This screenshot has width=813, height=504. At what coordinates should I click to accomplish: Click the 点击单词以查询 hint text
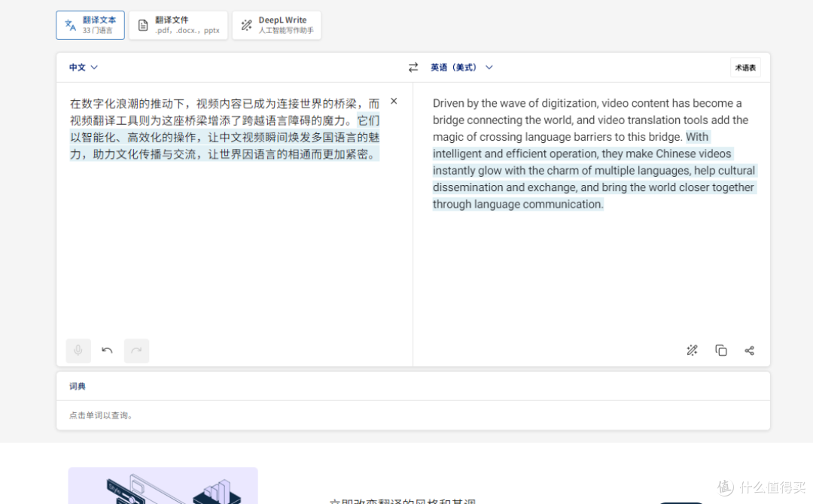pyautogui.click(x=101, y=415)
